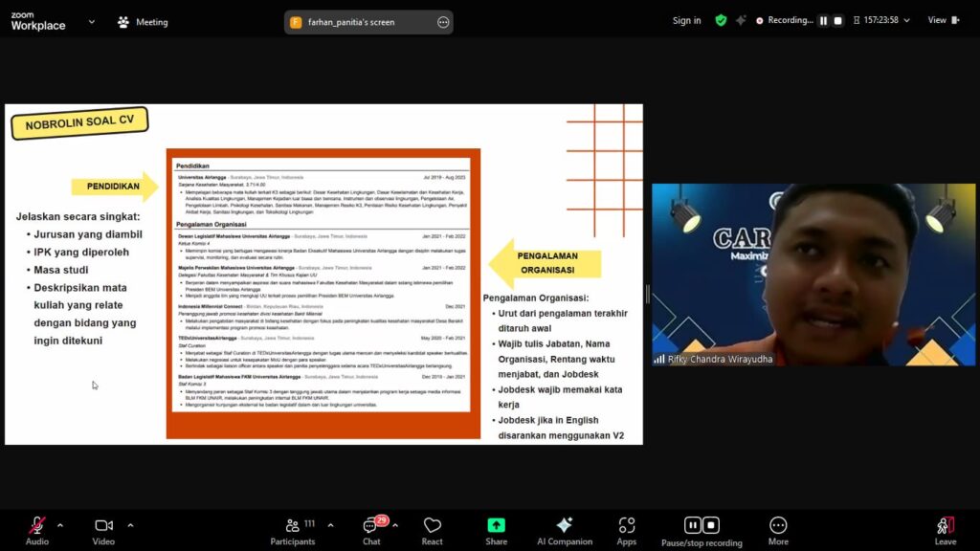The image size is (980, 551).
Task: Expand the Audio options arrow
Action: tap(60, 525)
